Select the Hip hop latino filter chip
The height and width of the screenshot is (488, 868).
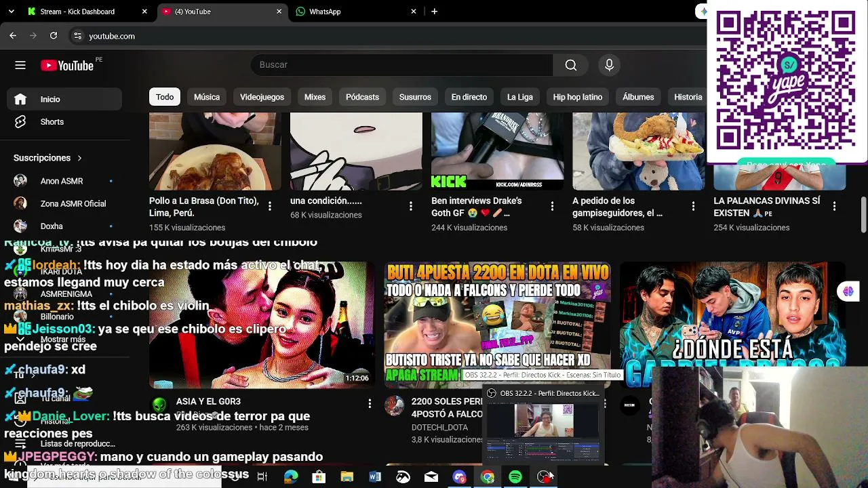point(578,97)
